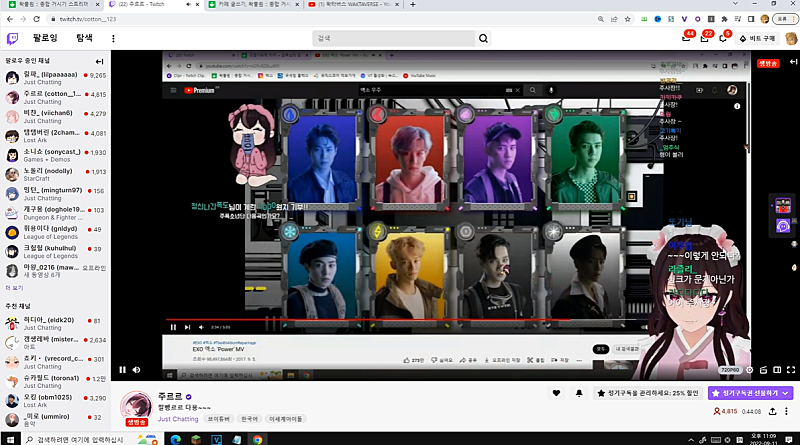The image size is (800, 445).
Task: Mute the Twitch player volume
Action: click(137, 370)
